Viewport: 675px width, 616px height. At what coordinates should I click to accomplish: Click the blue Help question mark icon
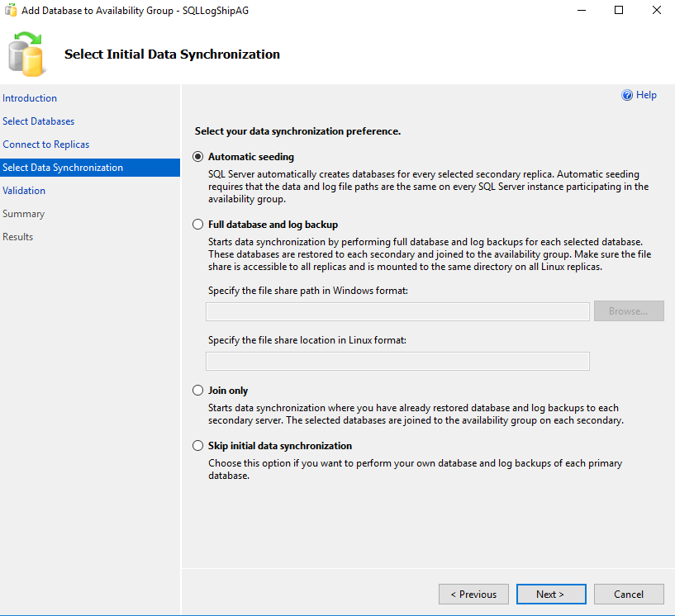627,95
